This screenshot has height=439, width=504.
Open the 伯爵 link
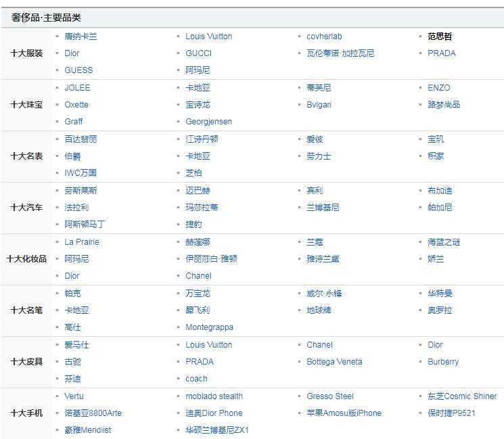coord(72,156)
